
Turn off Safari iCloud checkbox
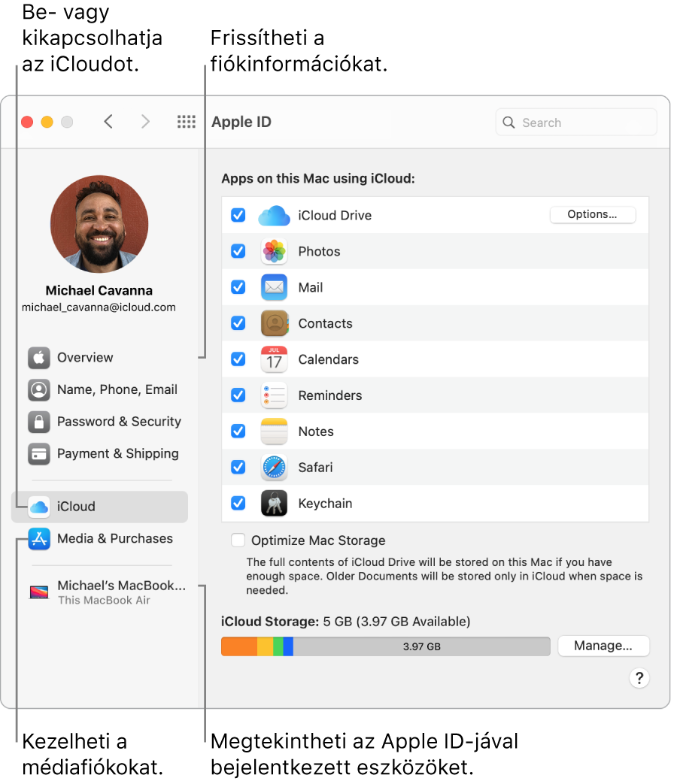tap(238, 467)
